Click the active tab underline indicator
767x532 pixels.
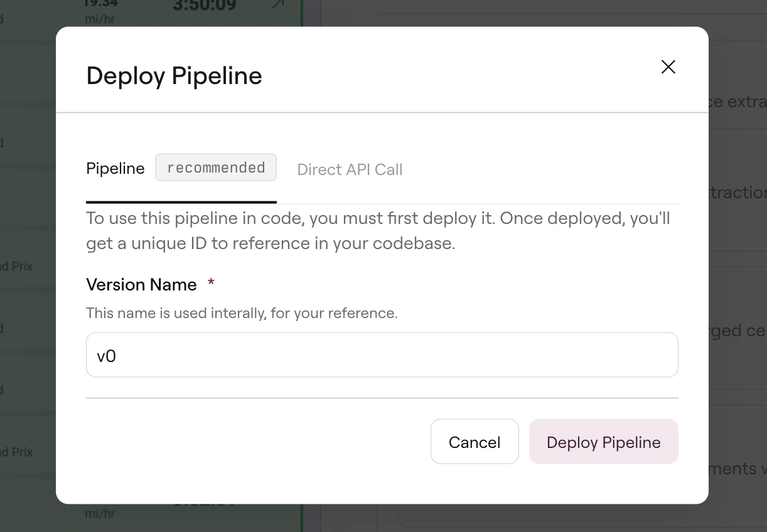pyautogui.click(x=181, y=201)
